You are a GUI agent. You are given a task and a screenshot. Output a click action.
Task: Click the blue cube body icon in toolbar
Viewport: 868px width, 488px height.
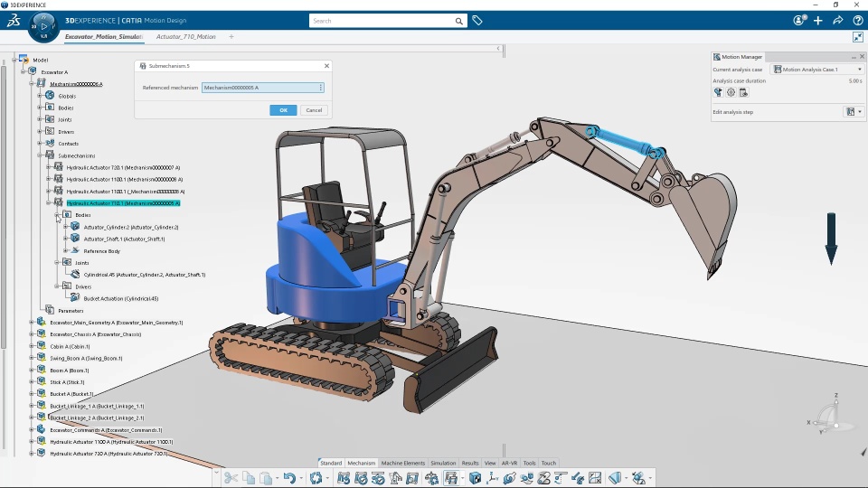(475, 478)
